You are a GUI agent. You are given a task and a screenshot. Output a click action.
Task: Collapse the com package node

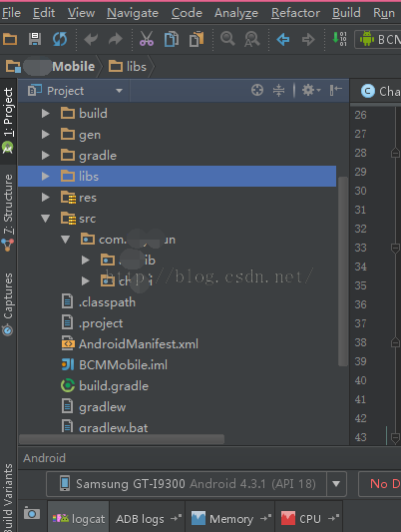point(66,240)
